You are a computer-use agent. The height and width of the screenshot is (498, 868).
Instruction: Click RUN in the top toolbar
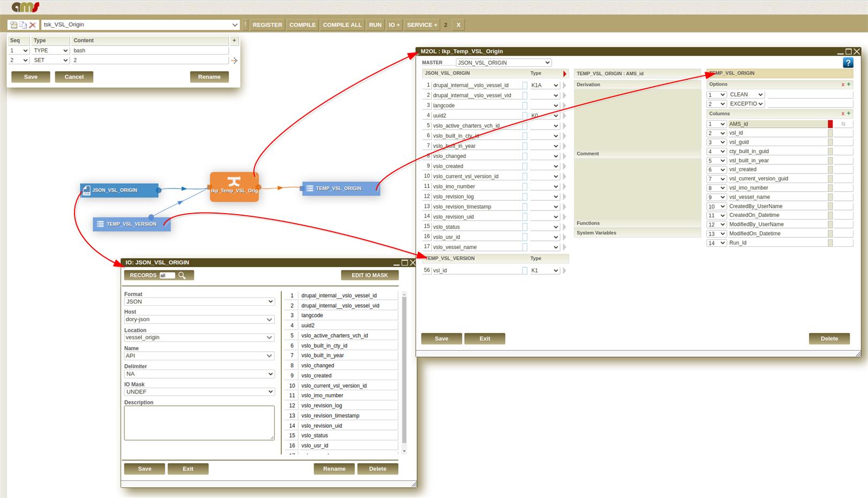[376, 25]
